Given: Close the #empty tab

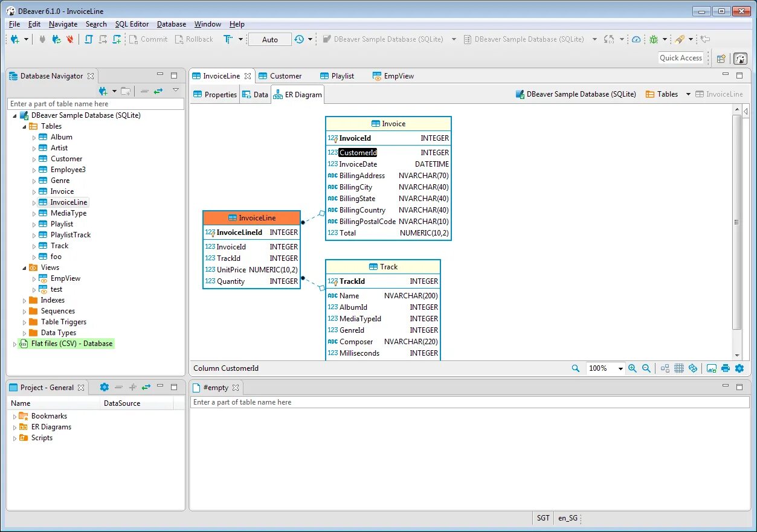Looking at the screenshot, I should 236,388.
